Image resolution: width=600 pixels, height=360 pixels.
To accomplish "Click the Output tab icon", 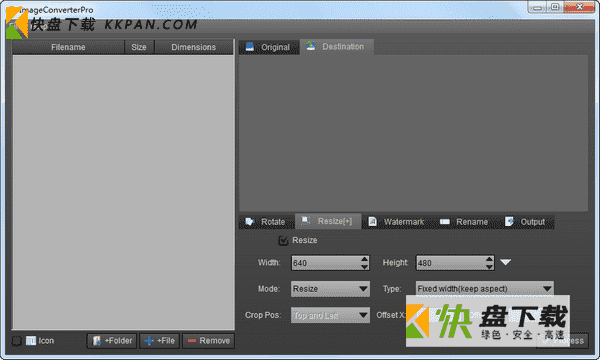I will coord(509,222).
